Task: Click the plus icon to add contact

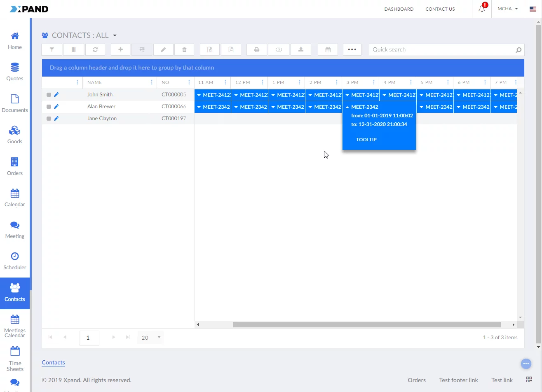Action: click(x=120, y=50)
